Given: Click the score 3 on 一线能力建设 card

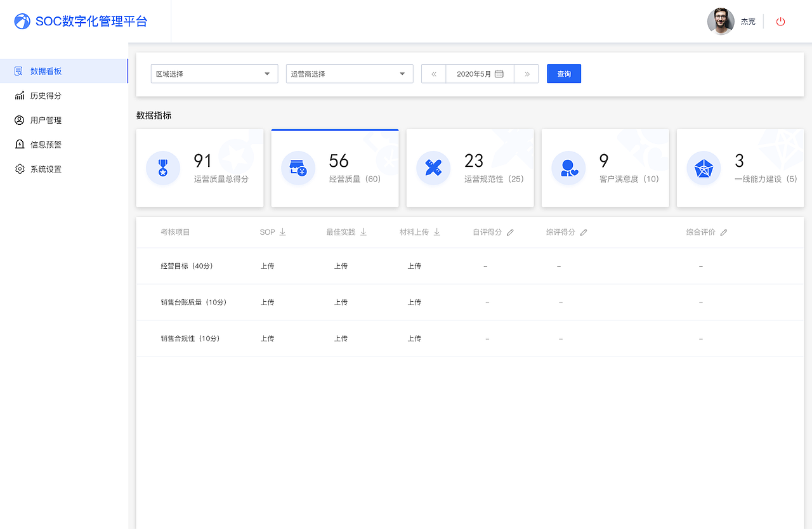Looking at the screenshot, I should coord(739,160).
